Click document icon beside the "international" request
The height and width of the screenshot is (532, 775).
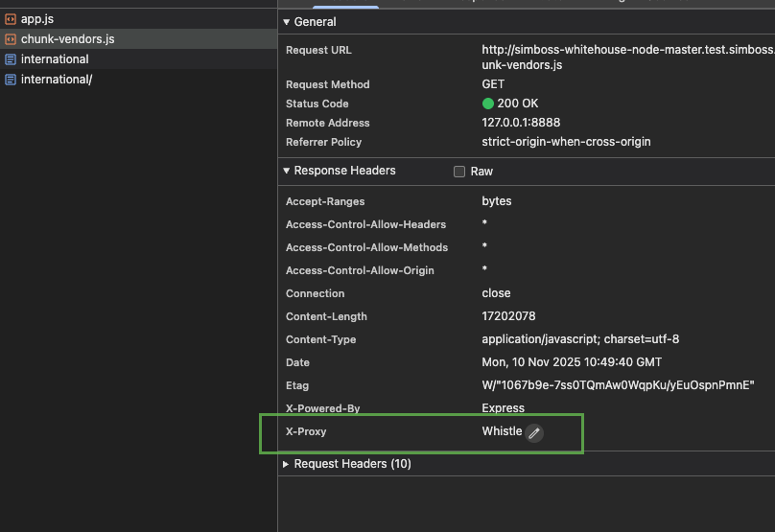(11, 59)
